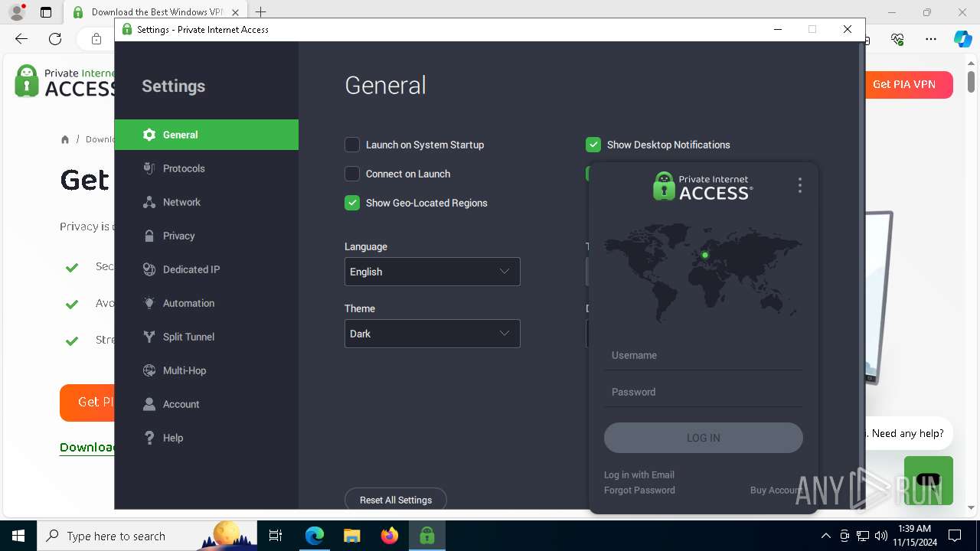Open Microsoft Edge from the taskbar
The width and height of the screenshot is (980, 551).
[x=315, y=536]
